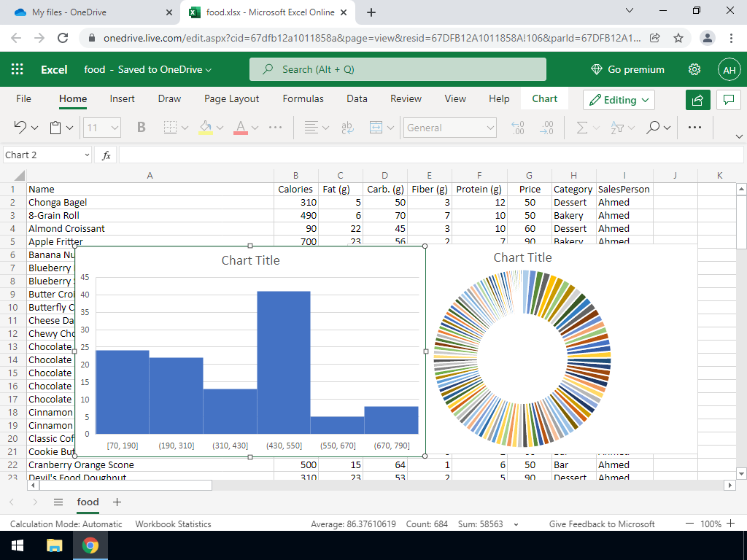Switch to the Insert ribbon tab
This screenshot has width=747, height=560.
[x=122, y=98]
